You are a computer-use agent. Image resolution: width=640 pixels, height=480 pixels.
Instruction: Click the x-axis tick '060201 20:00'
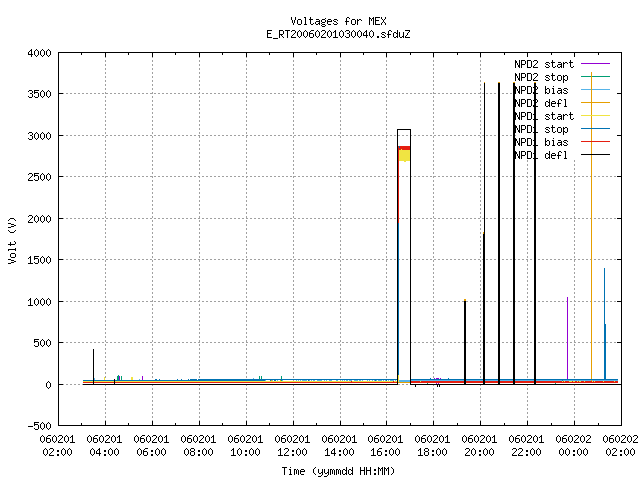480,446
